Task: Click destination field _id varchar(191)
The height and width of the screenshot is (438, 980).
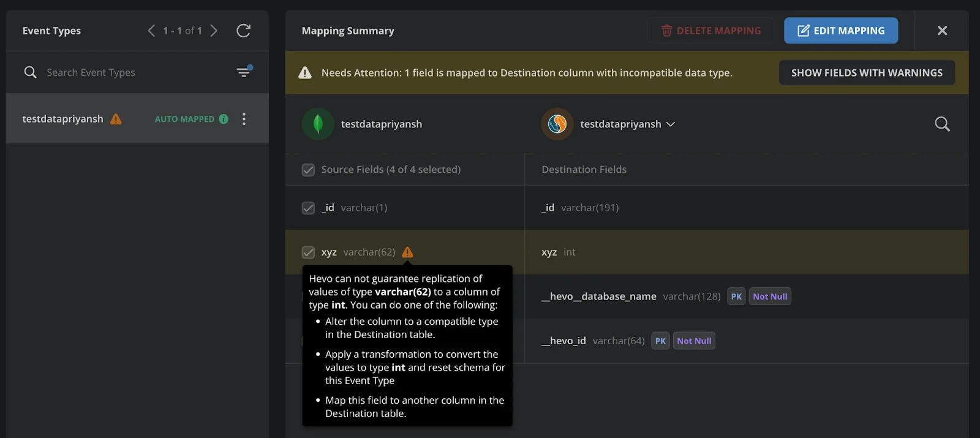Action: click(x=580, y=208)
